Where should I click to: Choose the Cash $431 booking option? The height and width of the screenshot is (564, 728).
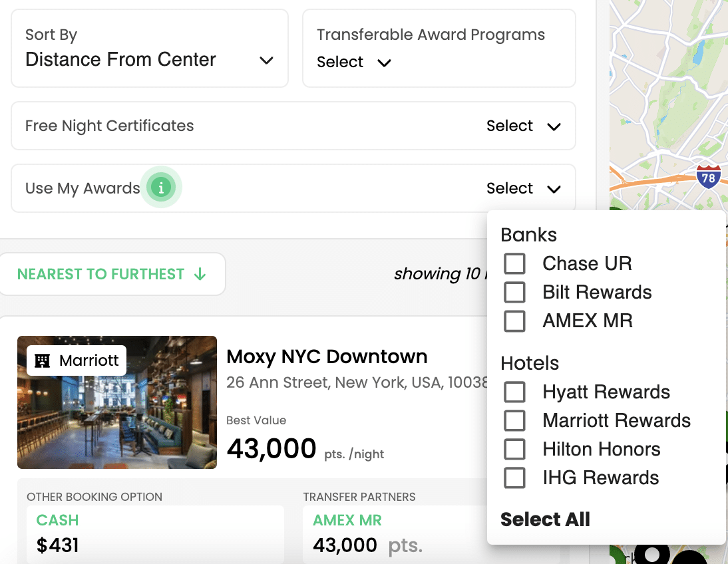coord(155,534)
